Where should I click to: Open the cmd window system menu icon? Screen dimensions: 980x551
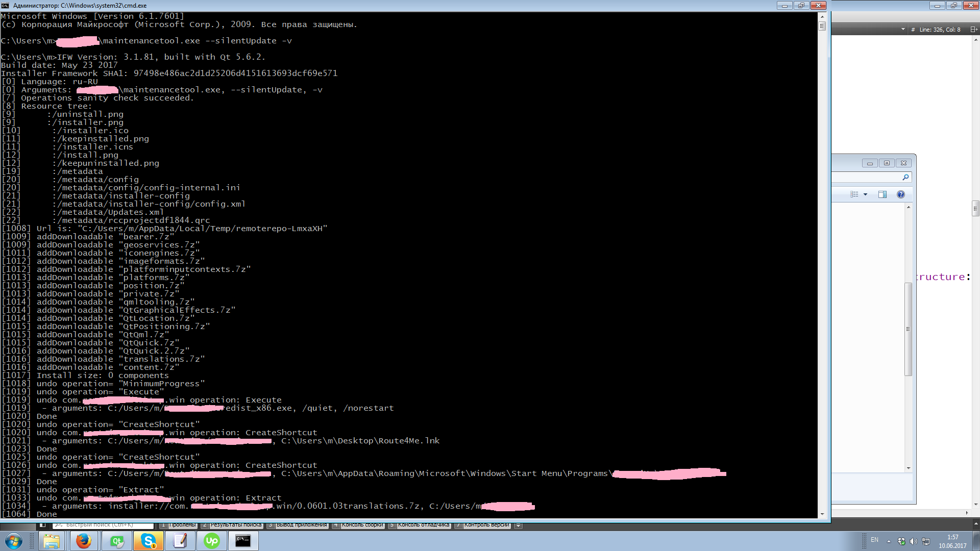pos(5,5)
